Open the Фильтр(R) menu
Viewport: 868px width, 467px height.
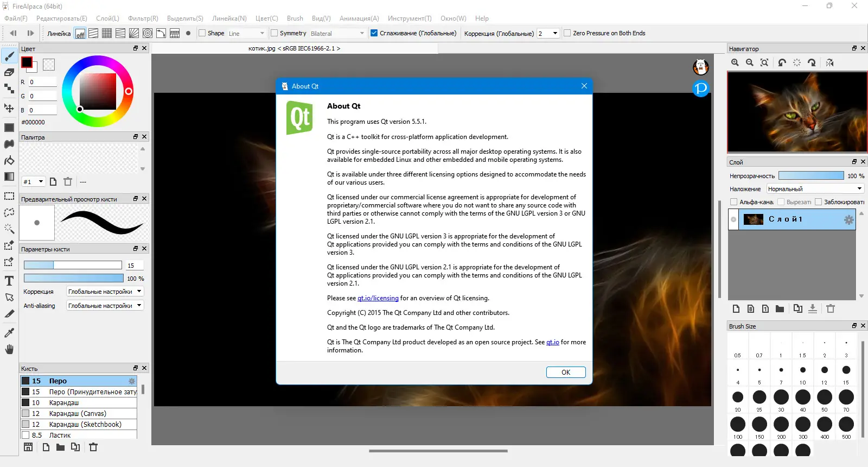[143, 18]
